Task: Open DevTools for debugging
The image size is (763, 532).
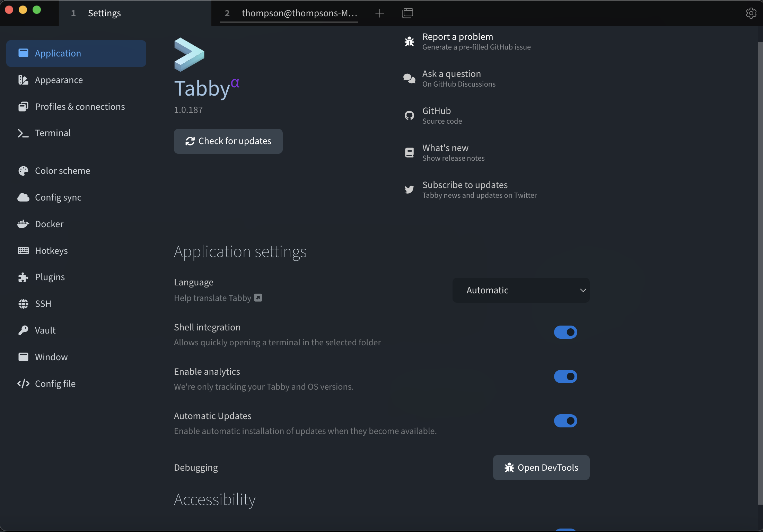Action: point(541,467)
